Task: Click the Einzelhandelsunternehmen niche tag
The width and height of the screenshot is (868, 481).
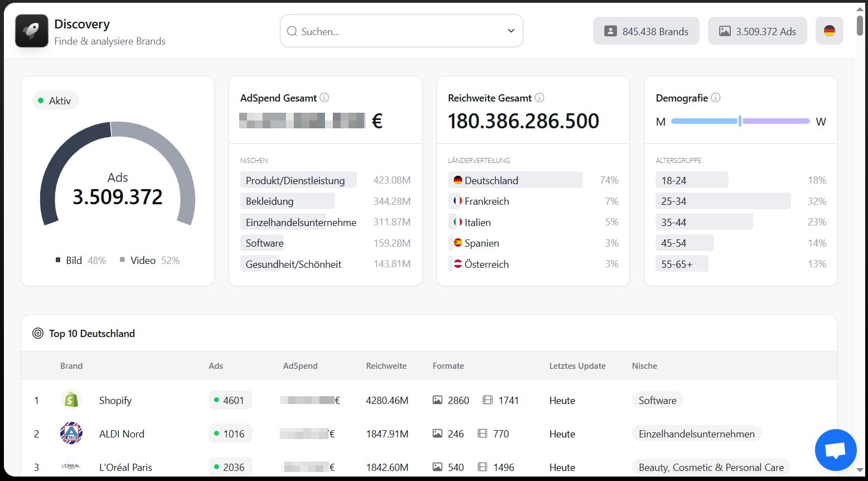Action: 696,434
